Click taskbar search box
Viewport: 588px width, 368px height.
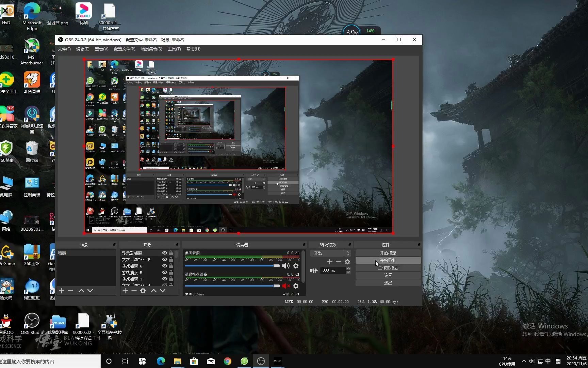(x=50, y=362)
